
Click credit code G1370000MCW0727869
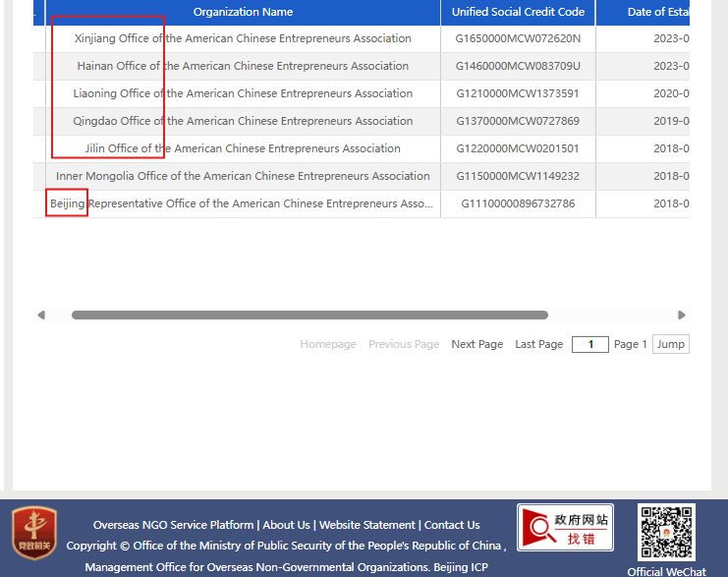click(518, 121)
